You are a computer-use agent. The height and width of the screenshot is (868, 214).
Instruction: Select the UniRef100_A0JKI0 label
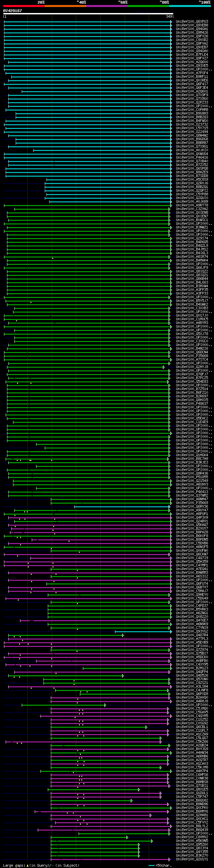pyautogui.click(x=192, y=150)
